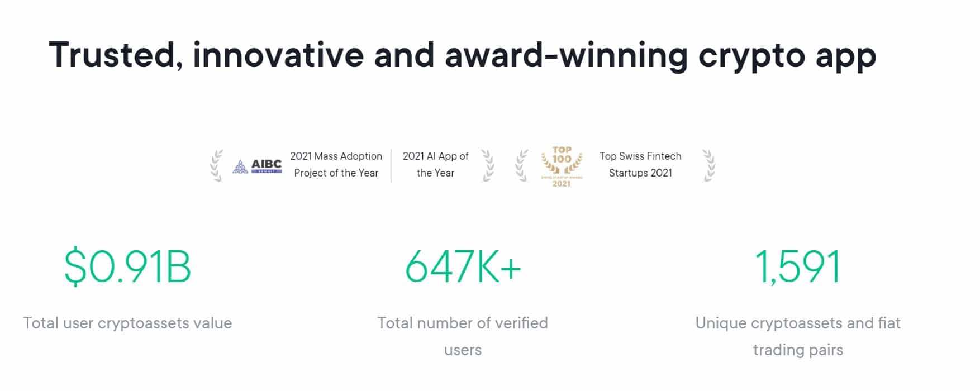Image resolution: width=980 pixels, height=391 pixels.
Task: Click the gold TOP 100 badge text
Action: tap(562, 155)
